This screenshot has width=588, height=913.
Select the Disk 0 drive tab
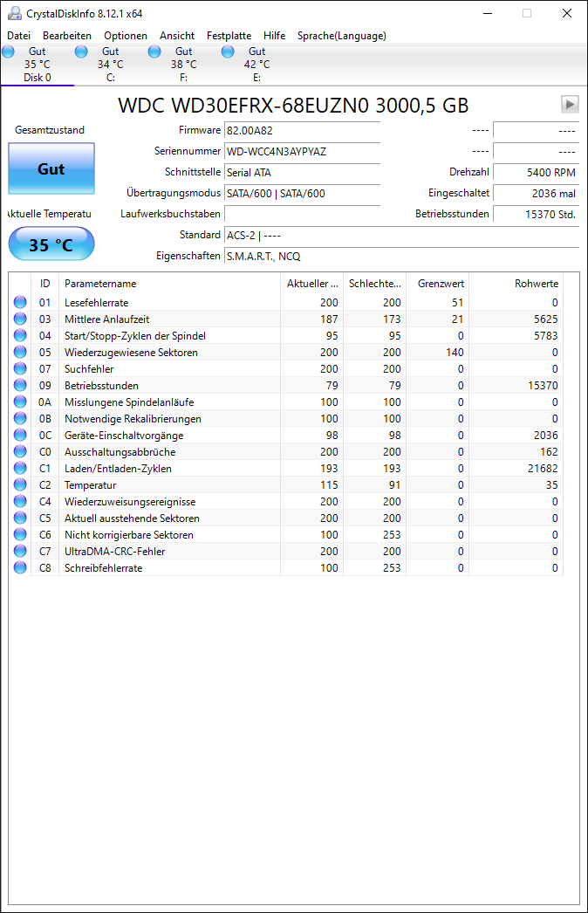(x=38, y=64)
